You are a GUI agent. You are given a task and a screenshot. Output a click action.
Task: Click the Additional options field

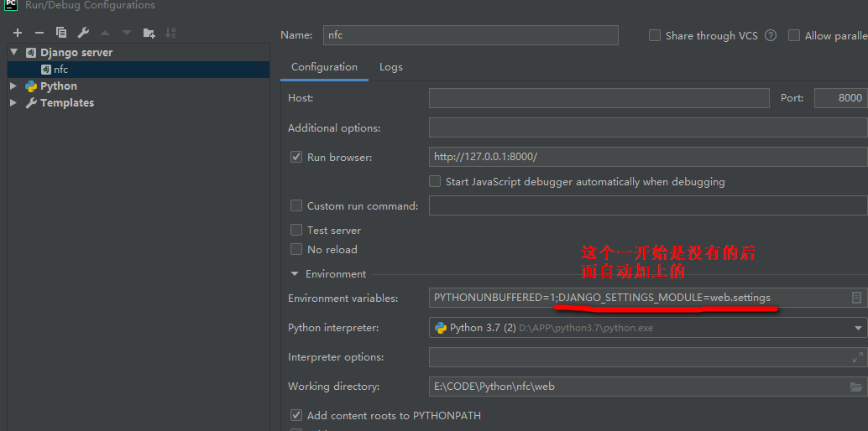click(x=648, y=127)
